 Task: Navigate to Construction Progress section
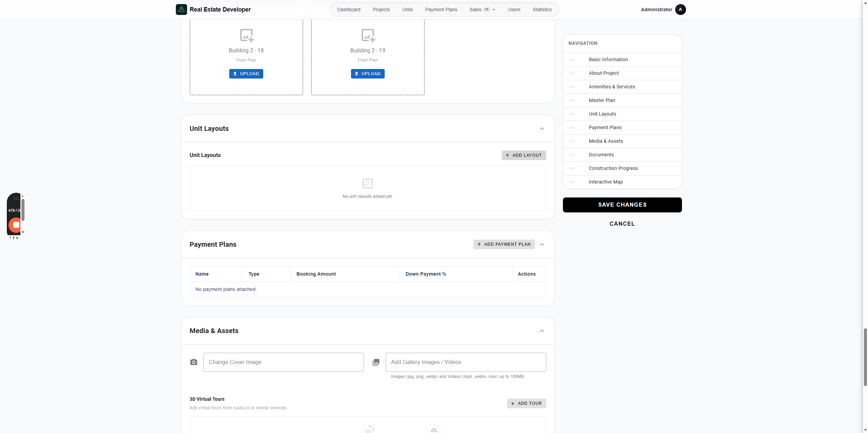point(622,169)
